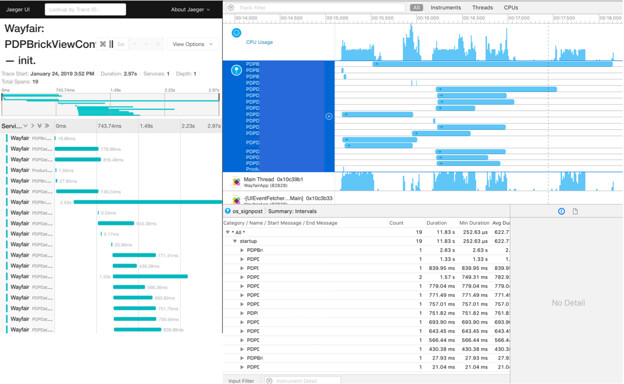Open the View Options dropdown

tap(192, 44)
